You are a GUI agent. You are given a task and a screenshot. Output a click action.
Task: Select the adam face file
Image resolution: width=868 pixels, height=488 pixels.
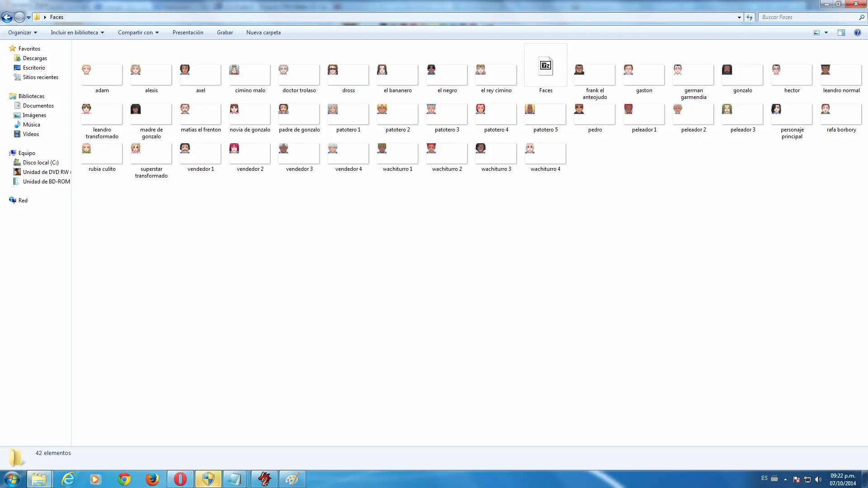point(102,75)
